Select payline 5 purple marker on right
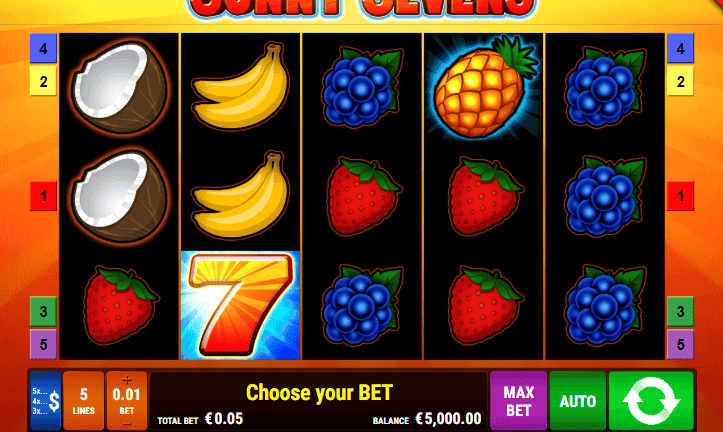 (x=680, y=344)
